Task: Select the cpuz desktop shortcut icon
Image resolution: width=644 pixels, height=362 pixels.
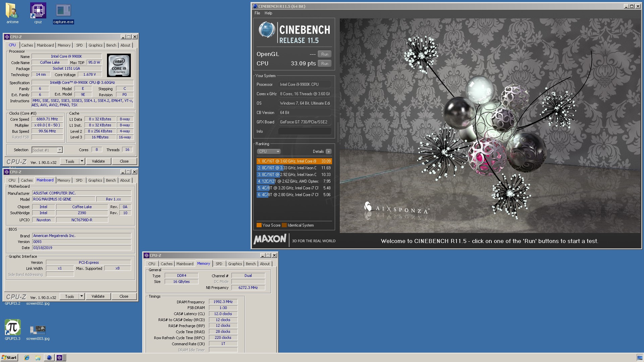Action: coord(38,13)
